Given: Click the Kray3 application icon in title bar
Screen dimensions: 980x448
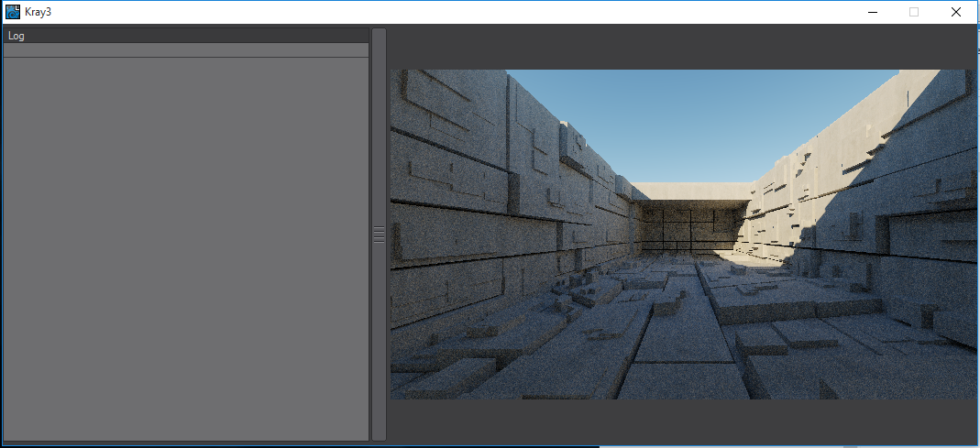Looking at the screenshot, I should [13, 12].
